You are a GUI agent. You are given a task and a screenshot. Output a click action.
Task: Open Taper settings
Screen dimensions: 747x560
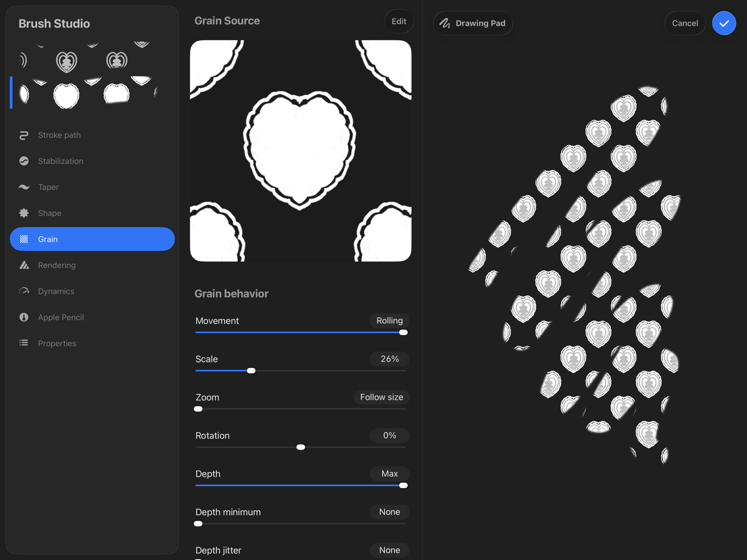click(x=92, y=187)
